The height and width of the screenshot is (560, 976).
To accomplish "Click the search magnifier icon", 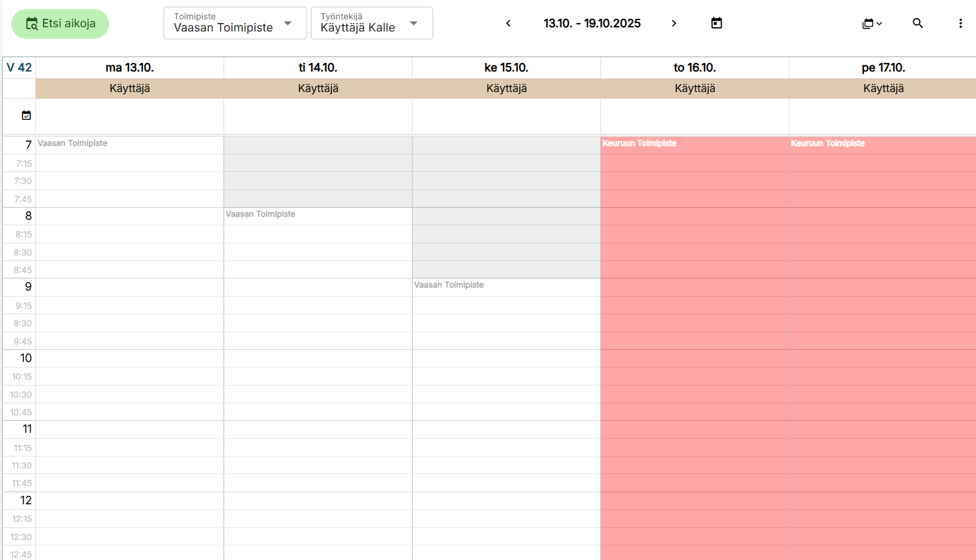I will pyautogui.click(x=917, y=24).
